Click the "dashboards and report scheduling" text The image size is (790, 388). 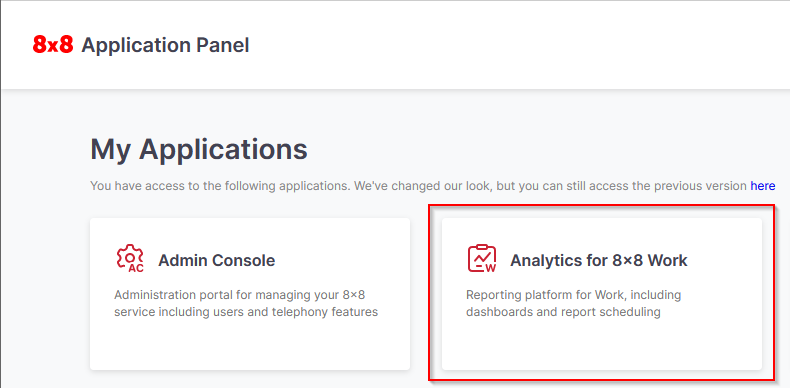(x=563, y=312)
